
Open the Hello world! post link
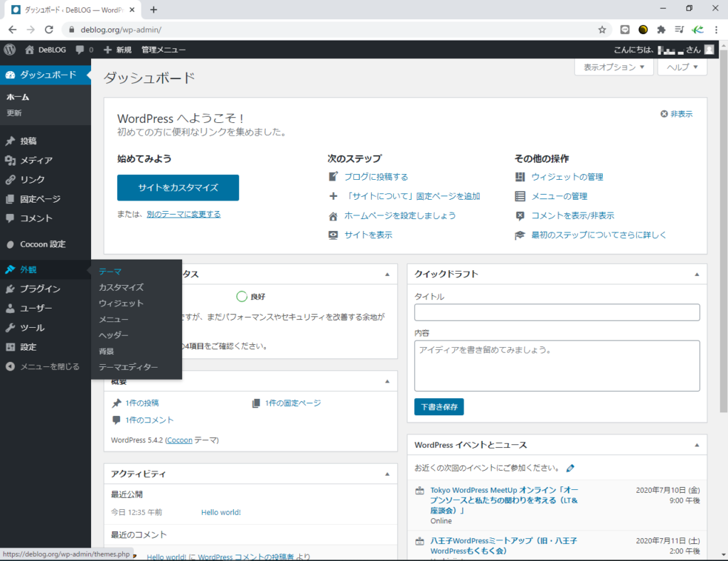pos(221,512)
